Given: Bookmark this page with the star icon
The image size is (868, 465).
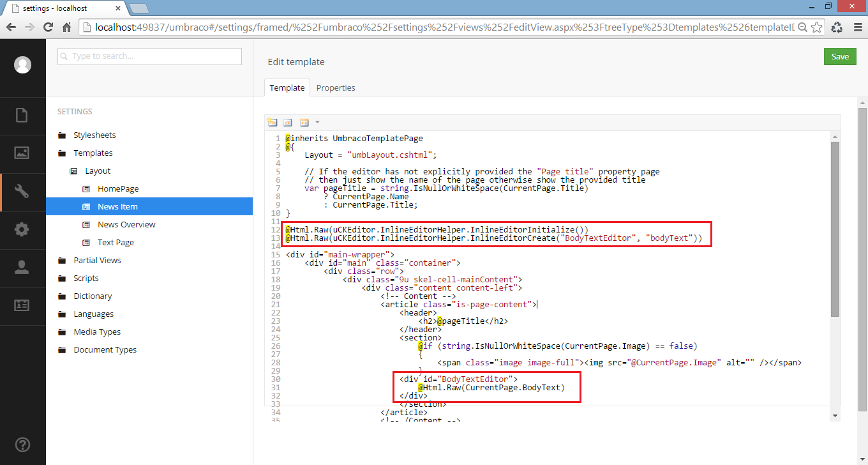Looking at the screenshot, I should 816,27.
